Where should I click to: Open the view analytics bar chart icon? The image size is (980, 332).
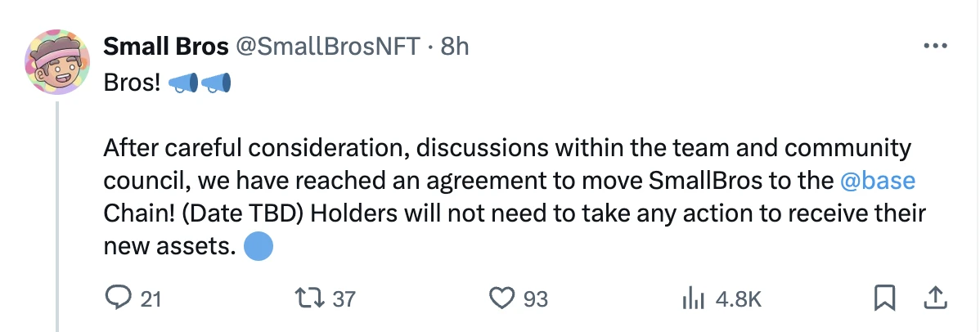point(694,299)
